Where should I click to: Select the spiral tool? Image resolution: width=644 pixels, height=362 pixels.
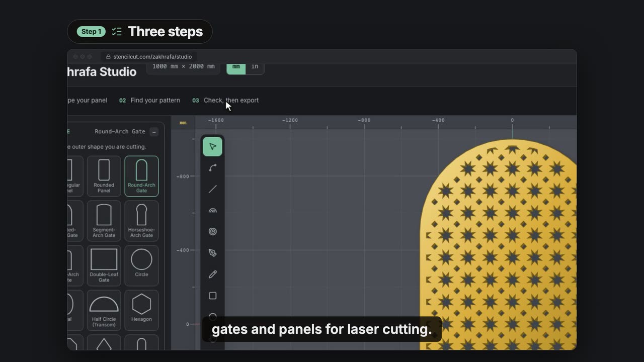pyautogui.click(x=212, y=232)
